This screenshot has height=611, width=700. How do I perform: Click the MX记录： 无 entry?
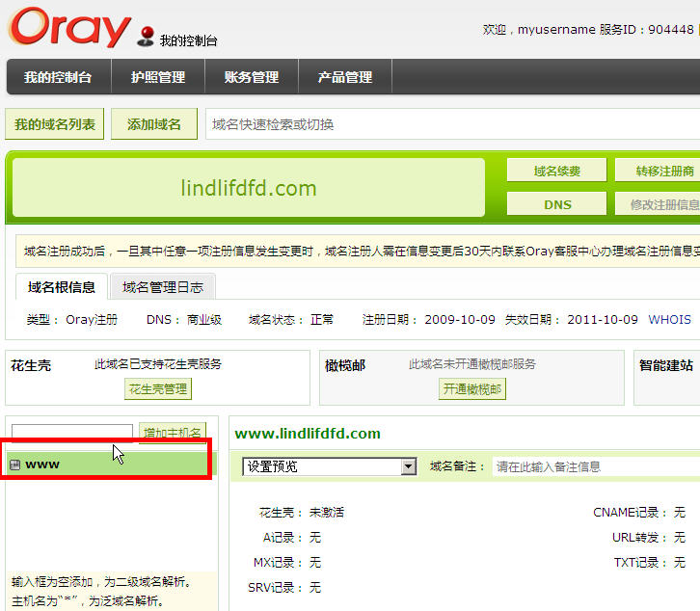(x=287, y=563)
